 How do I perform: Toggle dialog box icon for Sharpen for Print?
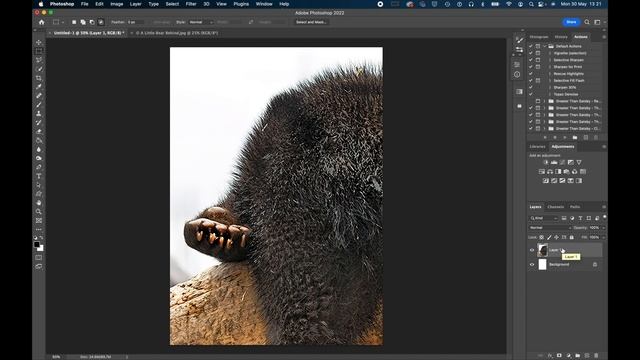(538, 67)
